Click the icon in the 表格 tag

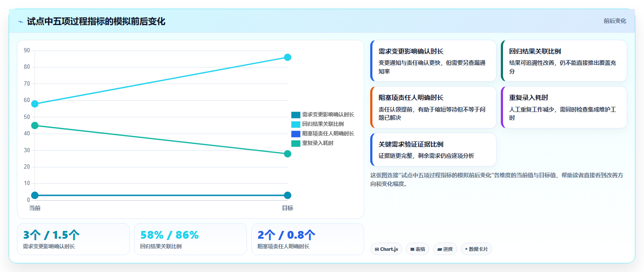tap(412, 250)
